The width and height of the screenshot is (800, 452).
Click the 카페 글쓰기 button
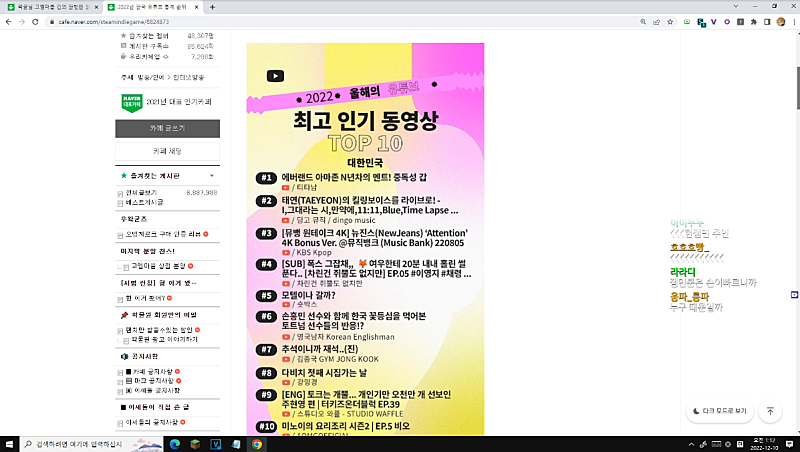point(167,129)
